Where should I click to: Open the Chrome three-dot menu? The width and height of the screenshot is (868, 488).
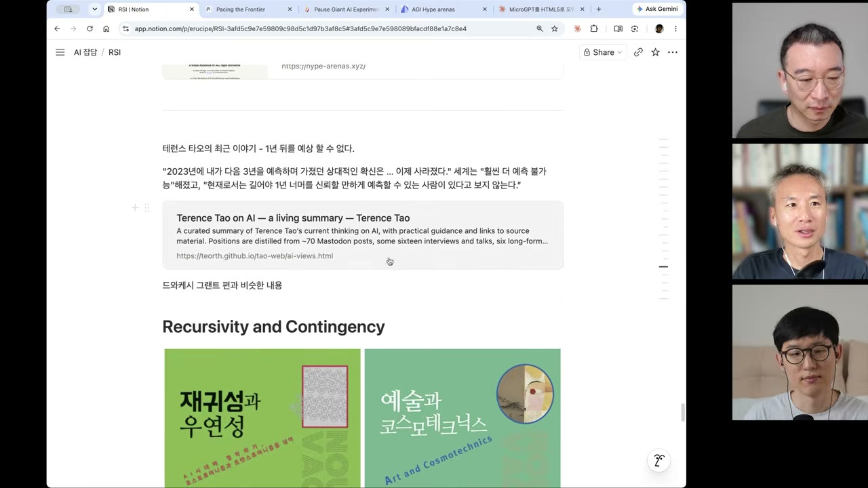[675, 28]
